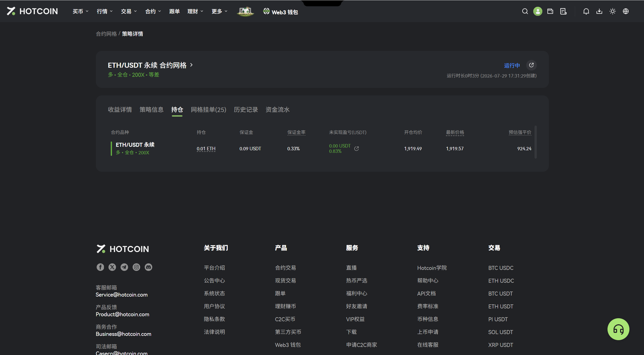Click the share icon next to 运行中
The height and width of the screenshot is (355, 644).
point(531,65)
